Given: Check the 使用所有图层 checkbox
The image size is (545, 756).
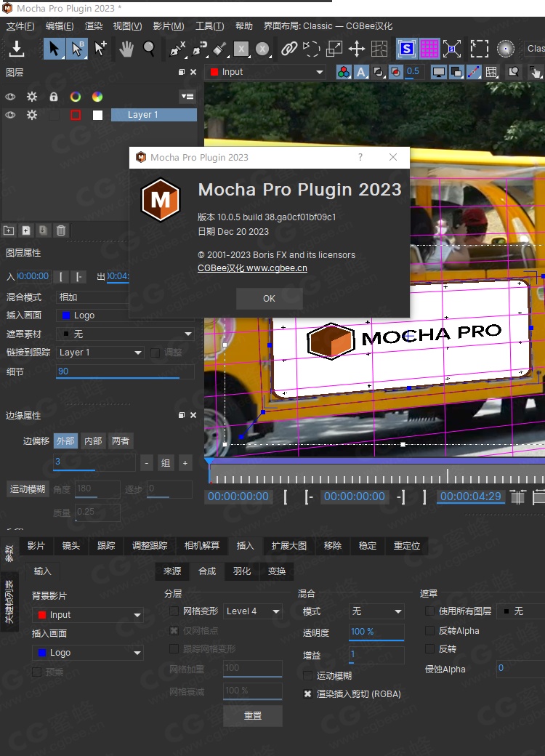Looking at the screenshot, I should click(x=430, y=611).
